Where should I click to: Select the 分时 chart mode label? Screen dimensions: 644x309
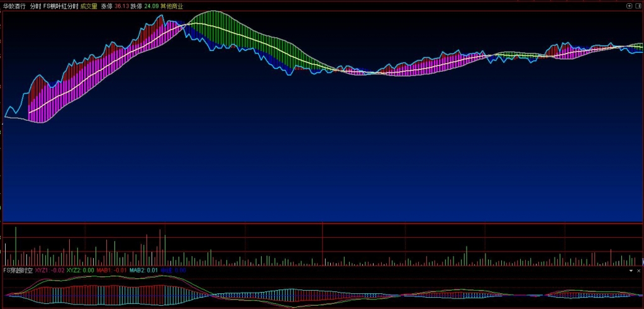click(x=36, y=6)
